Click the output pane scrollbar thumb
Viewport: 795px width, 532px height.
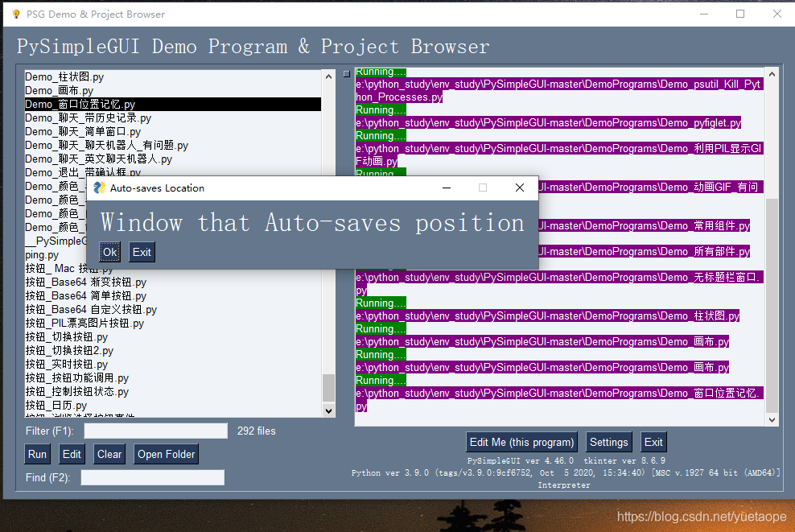(772, 306)
